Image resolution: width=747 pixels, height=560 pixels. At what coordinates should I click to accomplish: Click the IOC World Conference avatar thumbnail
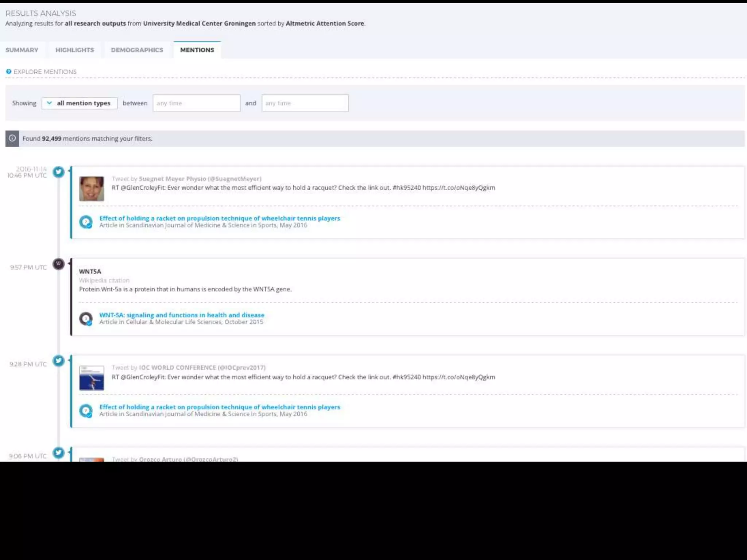tap(92, 378)
